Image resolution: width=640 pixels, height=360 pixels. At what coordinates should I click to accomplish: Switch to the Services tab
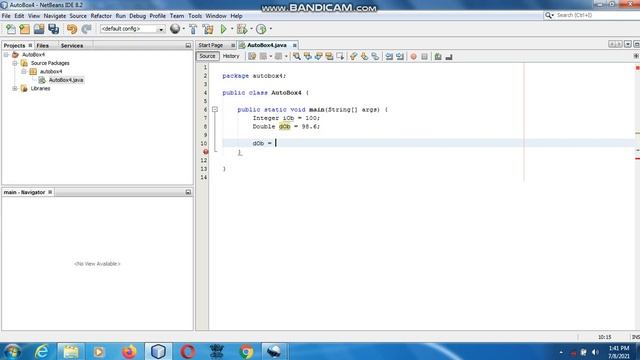pos(72,46)
